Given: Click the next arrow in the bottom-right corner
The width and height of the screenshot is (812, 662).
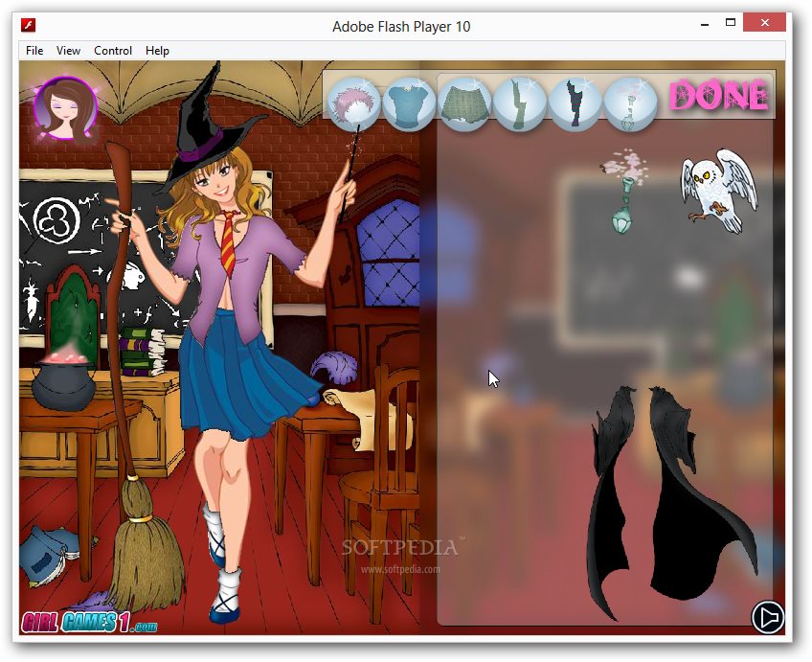Looking at the screenshot, I should (x=767, y=616).
